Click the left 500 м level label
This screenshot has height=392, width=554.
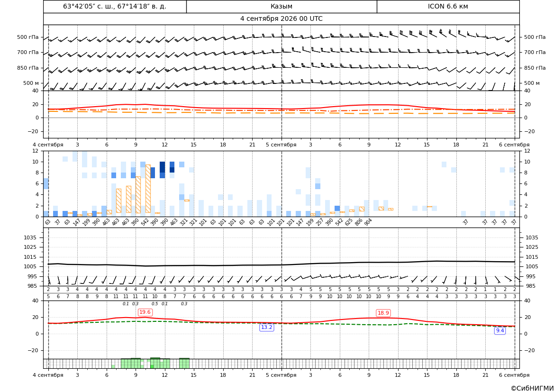[31, 83]
